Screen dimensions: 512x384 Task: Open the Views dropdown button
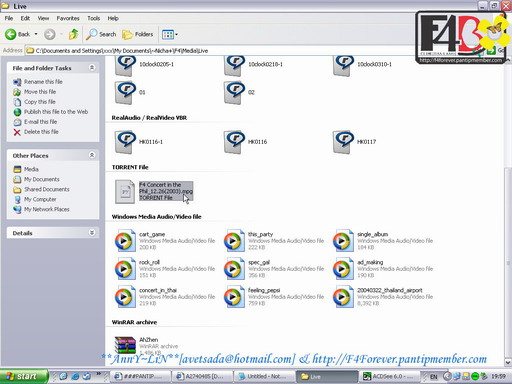[x=170, y=34]
